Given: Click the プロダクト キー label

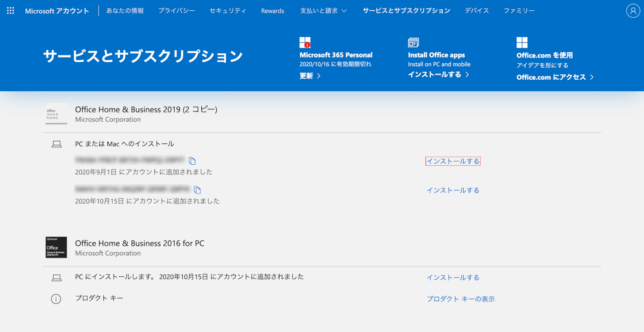Looking at the screenshot, I should 99,298.
